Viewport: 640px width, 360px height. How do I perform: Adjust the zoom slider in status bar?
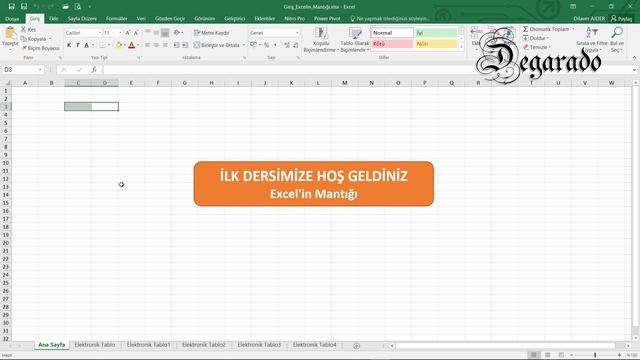pyautogui.click(x=595, y=355)
